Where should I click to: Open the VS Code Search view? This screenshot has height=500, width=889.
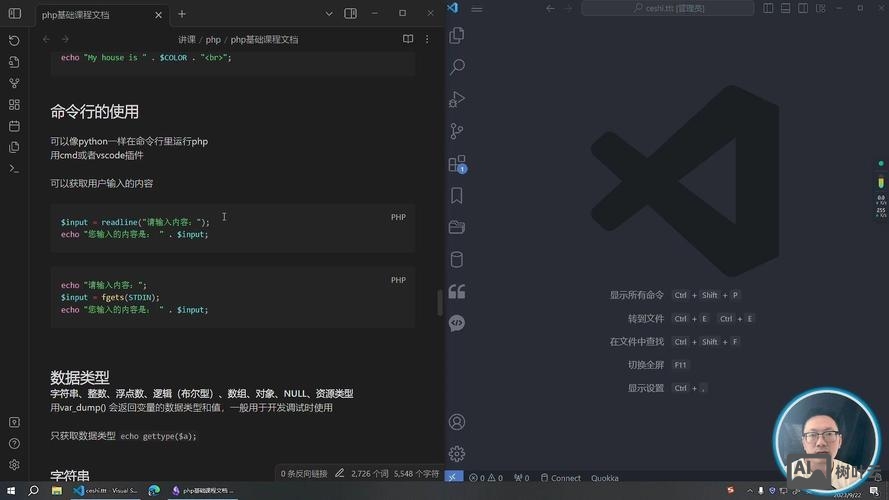point(457,67)
